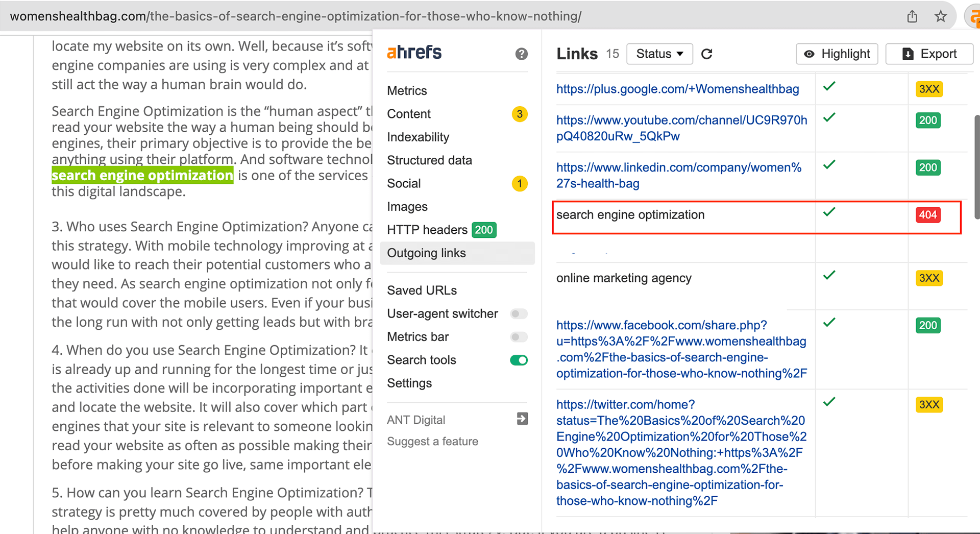This screenshot has height=534, width=980.
Task: Open the Indexability section
Action: [x=418, y=137]
